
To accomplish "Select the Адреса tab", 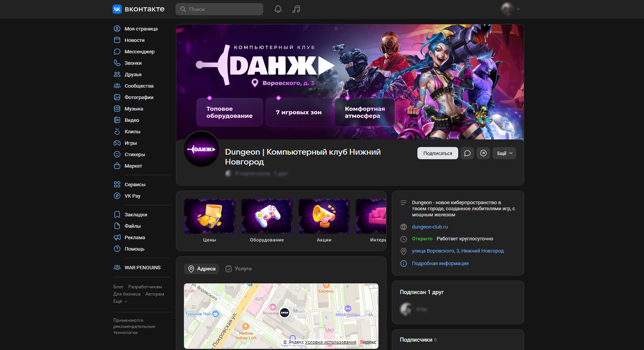I will coord(201,269).
